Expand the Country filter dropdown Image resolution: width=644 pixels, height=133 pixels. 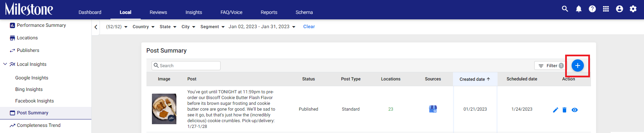(x=143, y=27)
